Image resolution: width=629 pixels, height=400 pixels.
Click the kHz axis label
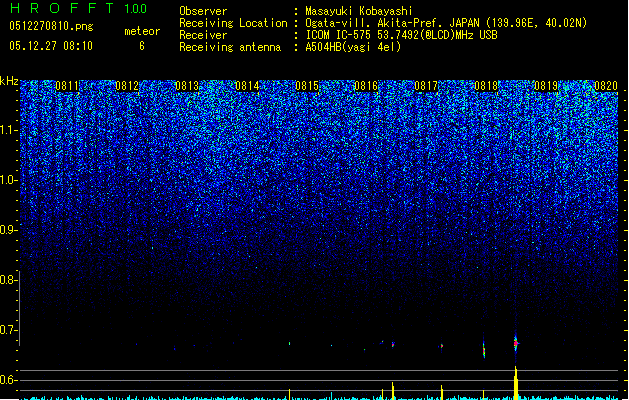click(x=9, y=81)
